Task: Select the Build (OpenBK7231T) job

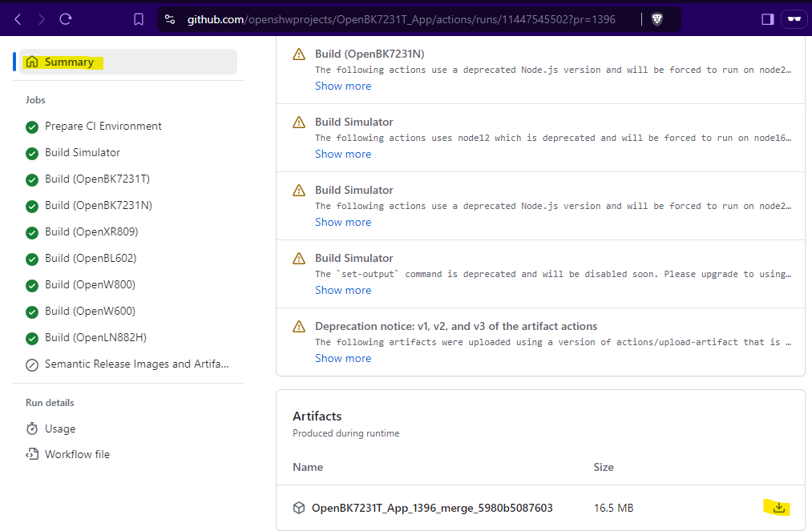Action: (87, 179)
